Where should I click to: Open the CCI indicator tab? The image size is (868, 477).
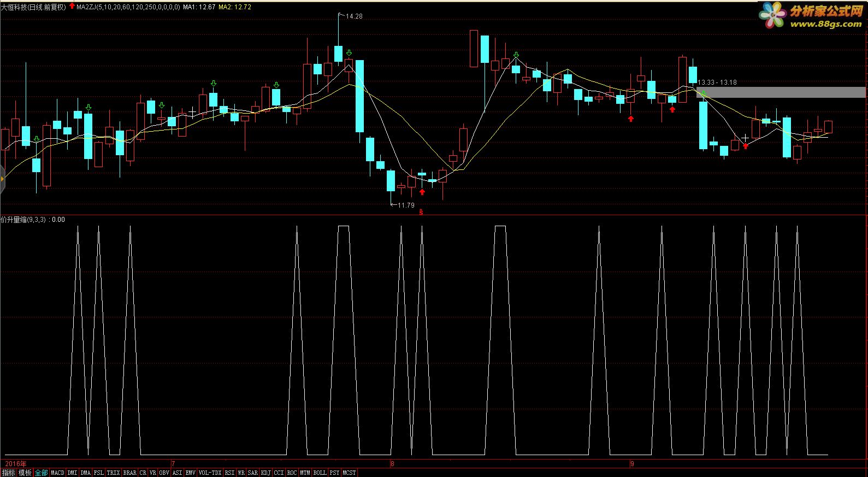[x=279, y=473]
